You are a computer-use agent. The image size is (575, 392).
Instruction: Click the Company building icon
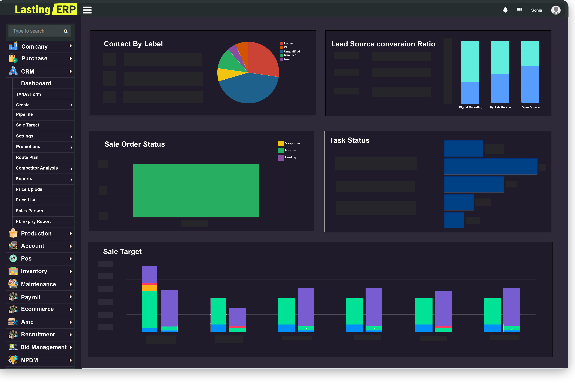coord(13,46)
